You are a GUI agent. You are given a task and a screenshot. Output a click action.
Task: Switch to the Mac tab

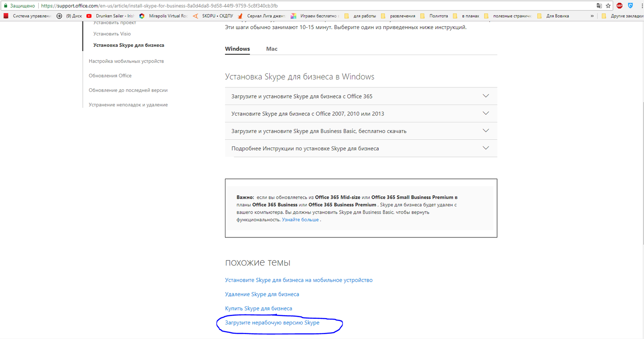click(272, 49)
